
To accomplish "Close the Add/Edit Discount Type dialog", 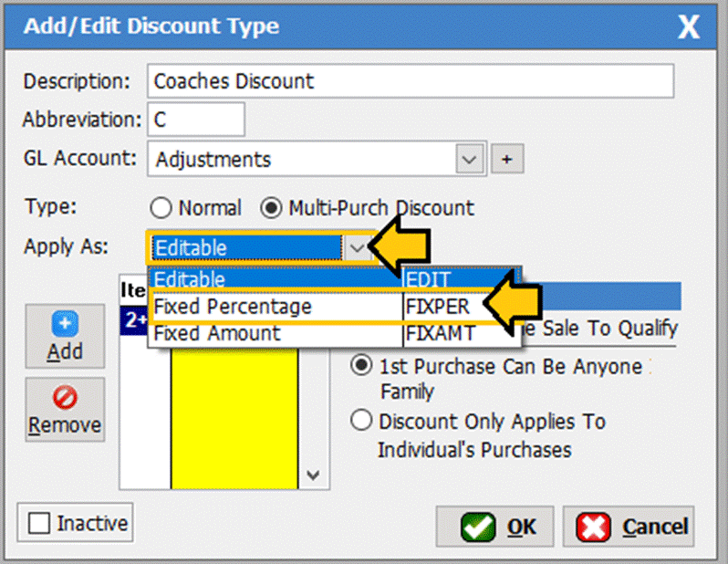I will 688,26.
